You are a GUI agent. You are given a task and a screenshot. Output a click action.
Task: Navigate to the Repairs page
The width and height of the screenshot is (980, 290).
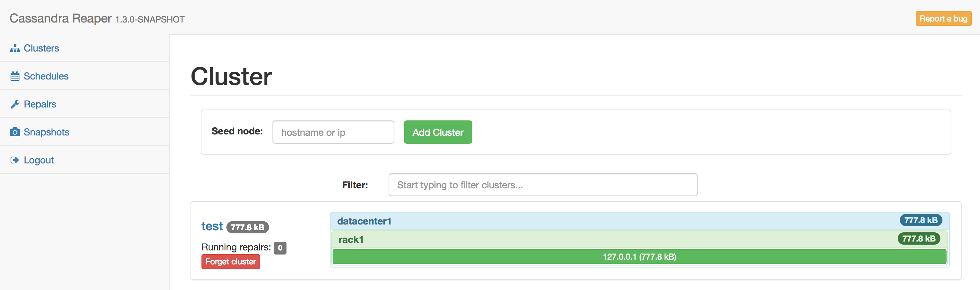(40, 104)
